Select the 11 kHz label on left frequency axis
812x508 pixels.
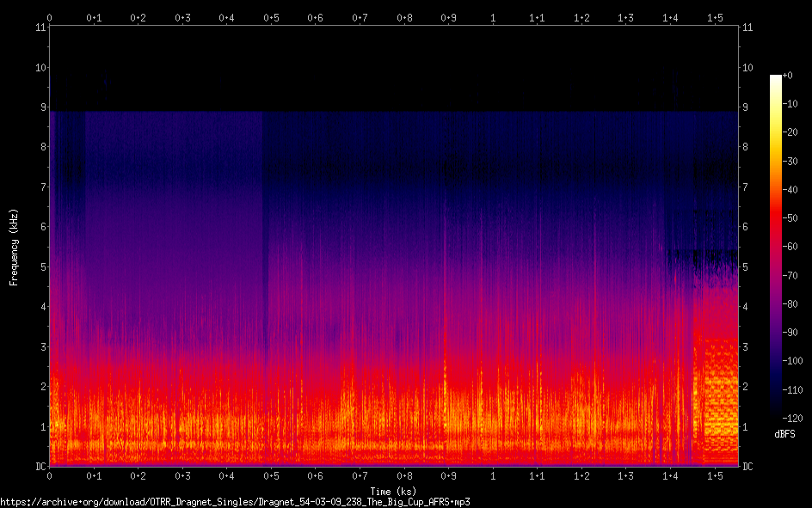(x=40, y=28)
